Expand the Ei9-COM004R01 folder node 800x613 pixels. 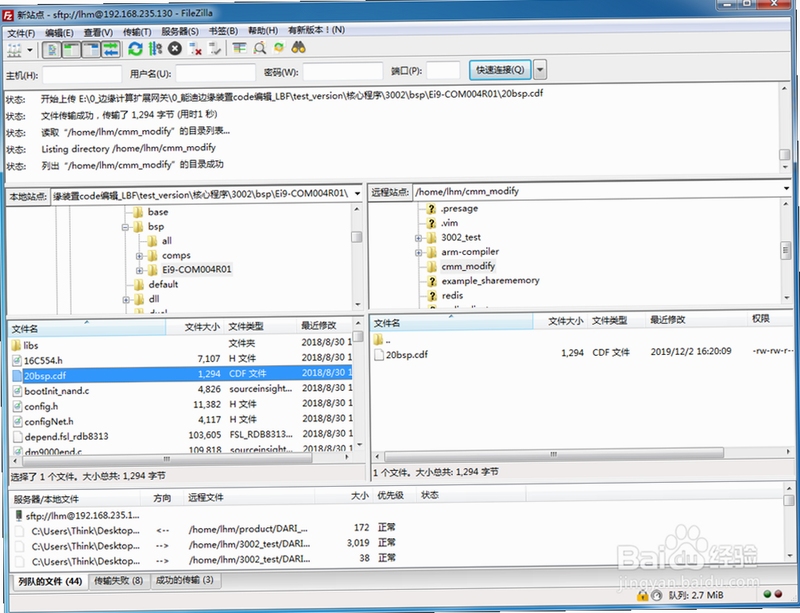(139, 270)
